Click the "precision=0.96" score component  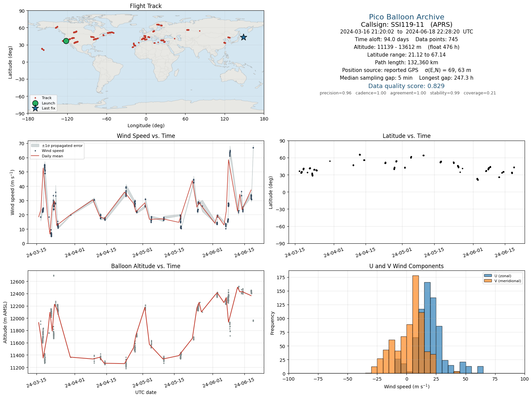(x=335, y=93)
